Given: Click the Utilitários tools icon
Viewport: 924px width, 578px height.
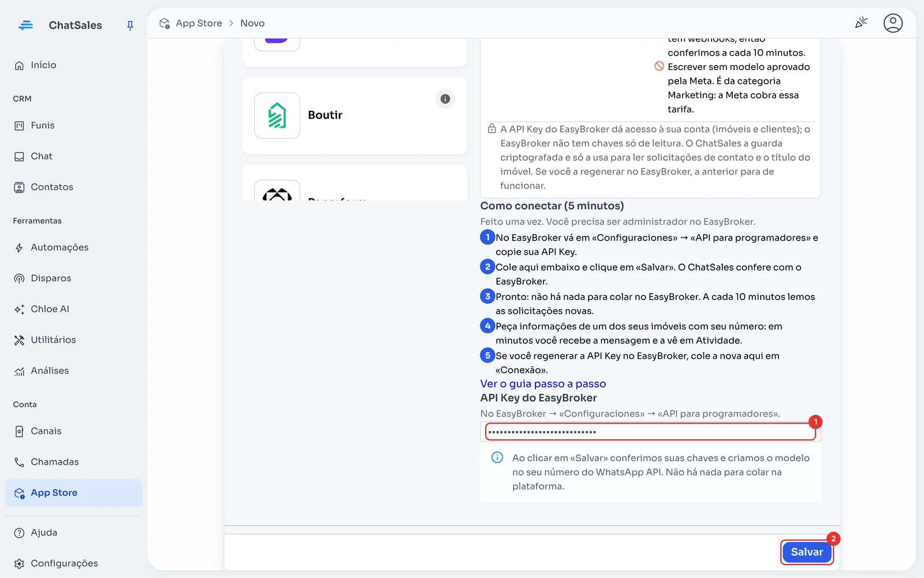Looking at the screenshot, I should pos(19,340).
